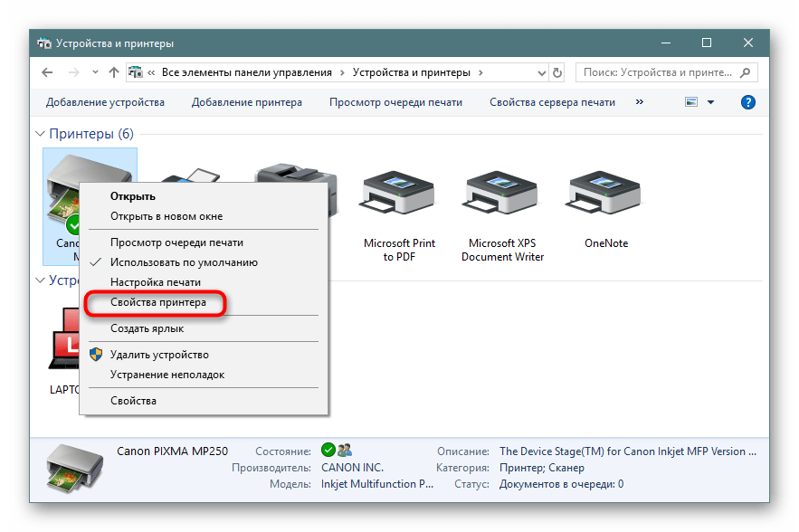Click the chevron after Устройства и принтеры breadcrumb

pos(480,72)
